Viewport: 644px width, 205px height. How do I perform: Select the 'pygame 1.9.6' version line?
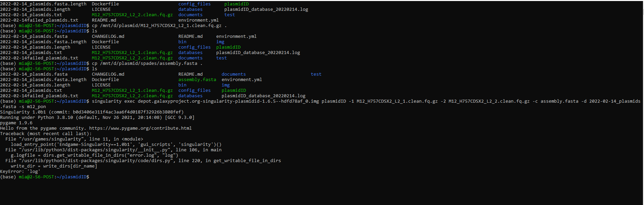(x=16, y=123)
